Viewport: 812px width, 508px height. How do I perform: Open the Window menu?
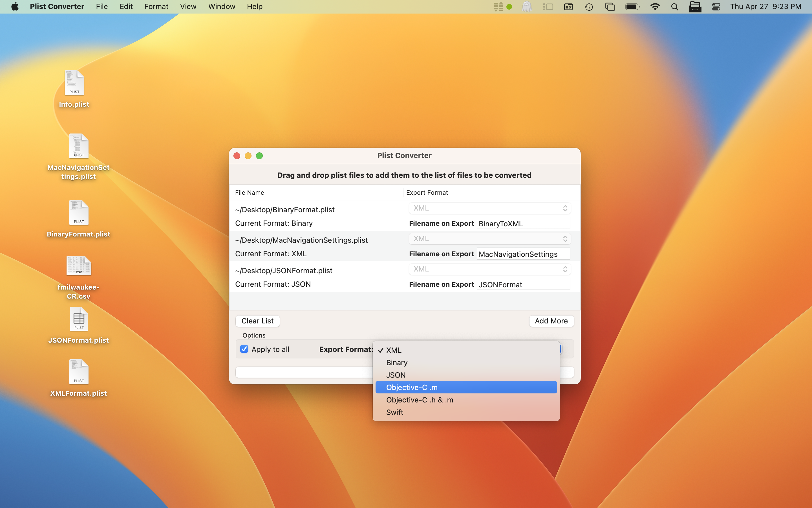tap(221, 6)
